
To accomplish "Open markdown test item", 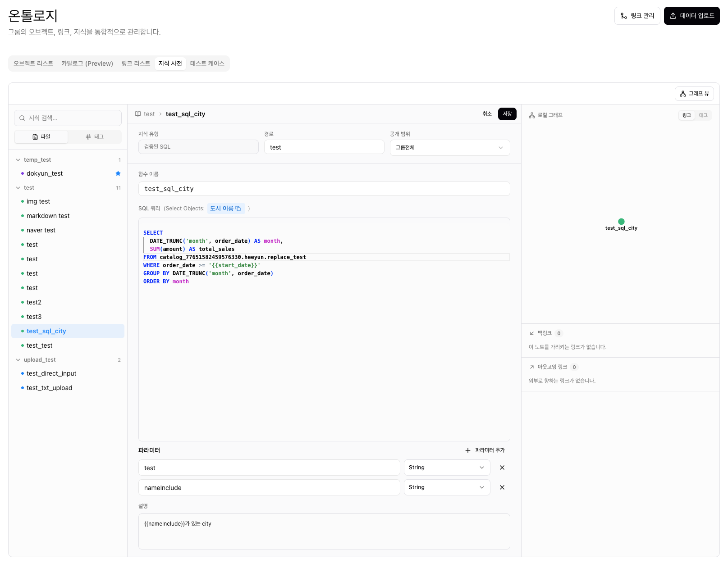I will [x=68, y=216].
